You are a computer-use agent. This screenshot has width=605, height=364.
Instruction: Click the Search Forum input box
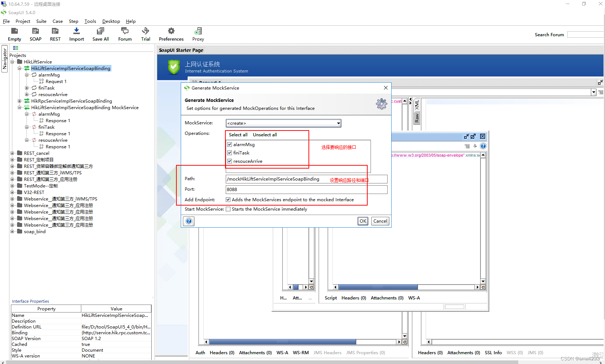(585, 34)
